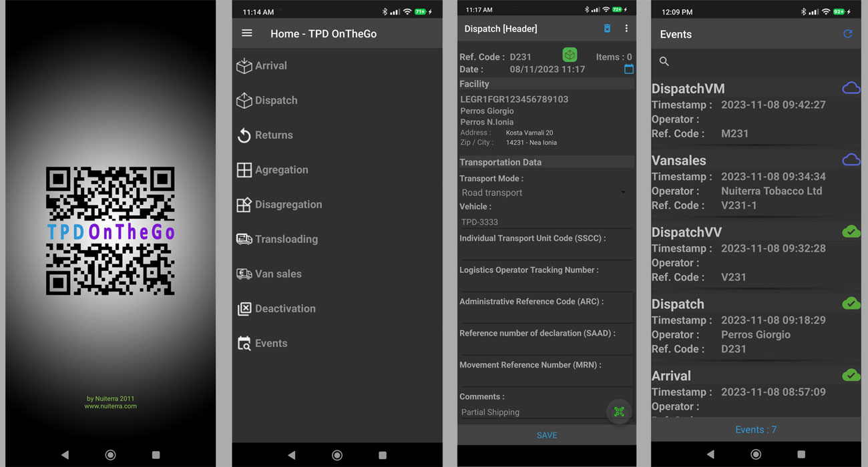Open the hamburger menu on Home screen

(247, 33)
